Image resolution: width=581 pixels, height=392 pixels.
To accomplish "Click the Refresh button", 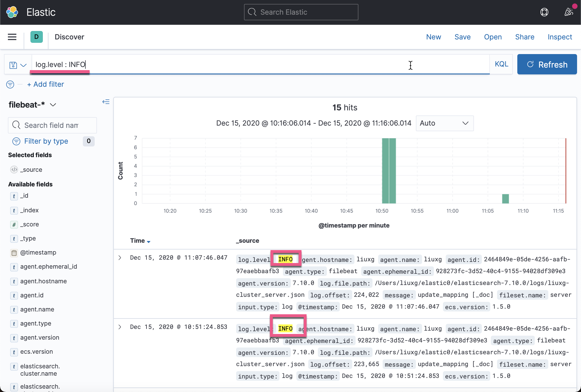I will [x=547, y=64].
